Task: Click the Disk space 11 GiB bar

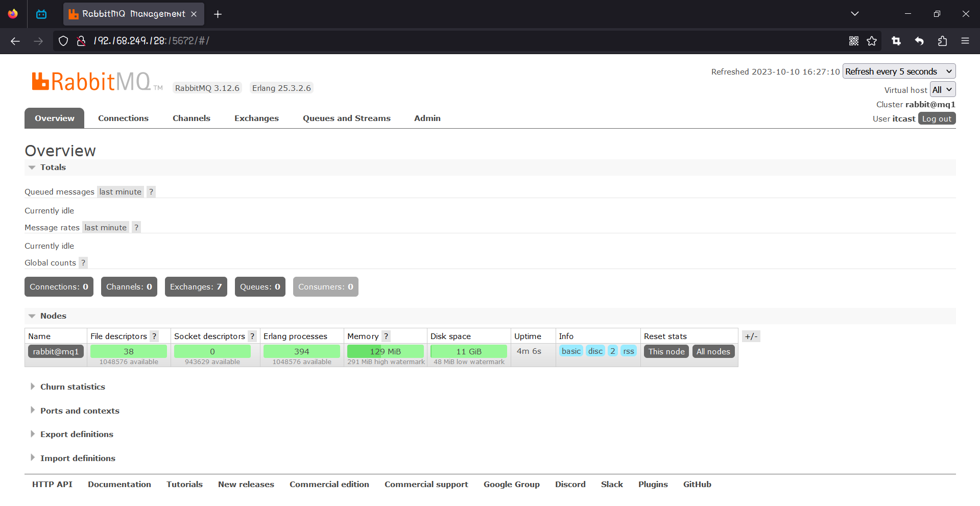Action: point(469,351)
